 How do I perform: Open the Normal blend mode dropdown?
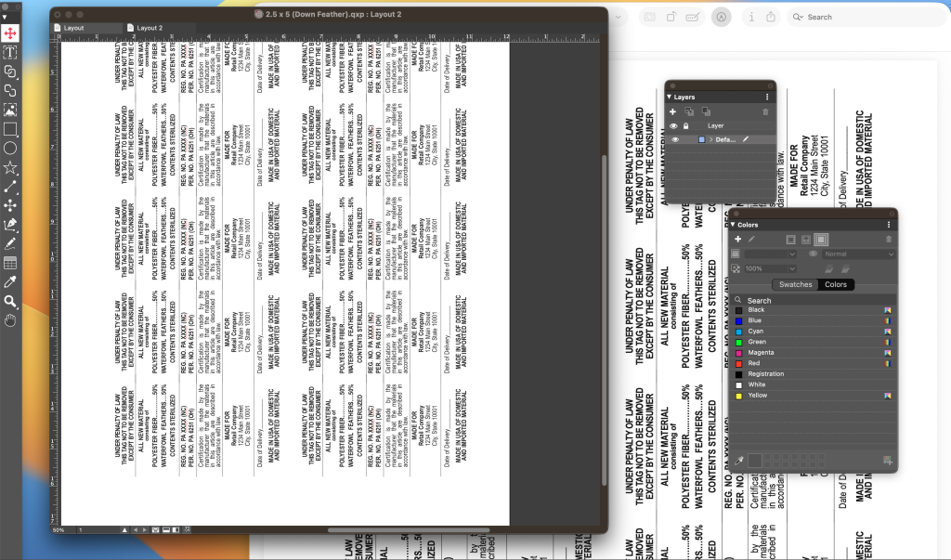click(858, 254)
